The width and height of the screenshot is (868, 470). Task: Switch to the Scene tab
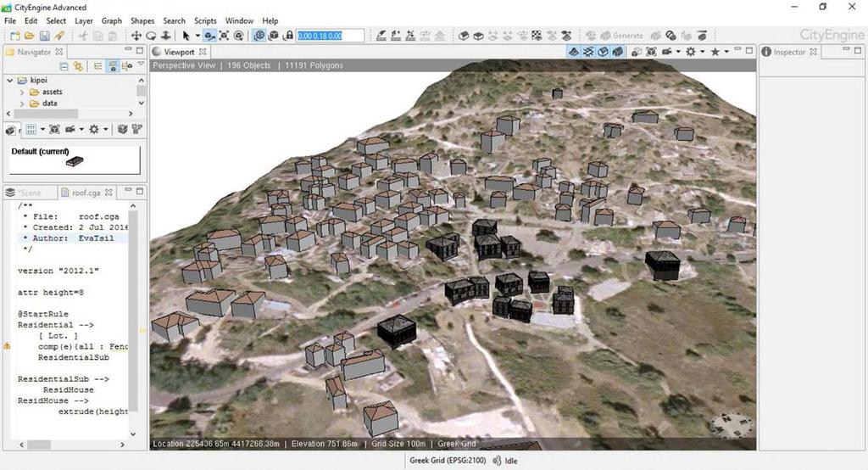point(30,193)
